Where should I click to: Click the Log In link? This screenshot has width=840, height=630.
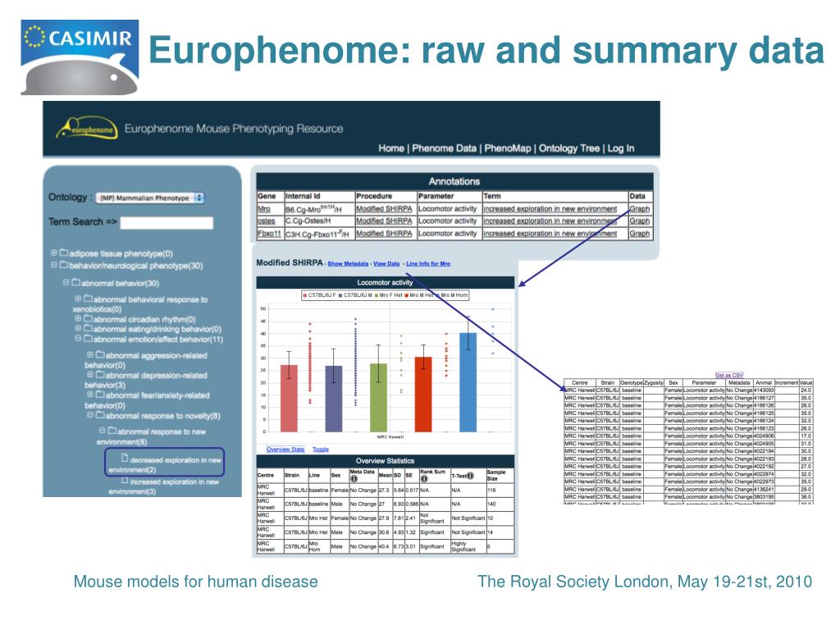[621, 148]
